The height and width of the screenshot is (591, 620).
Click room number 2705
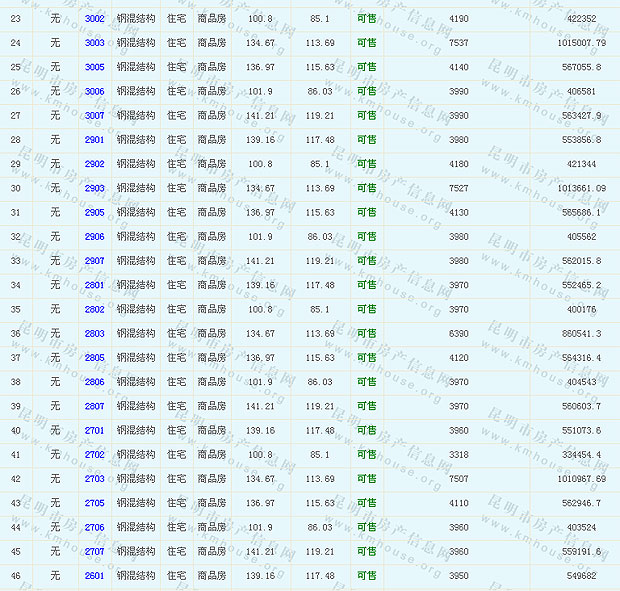pos(94,503)
